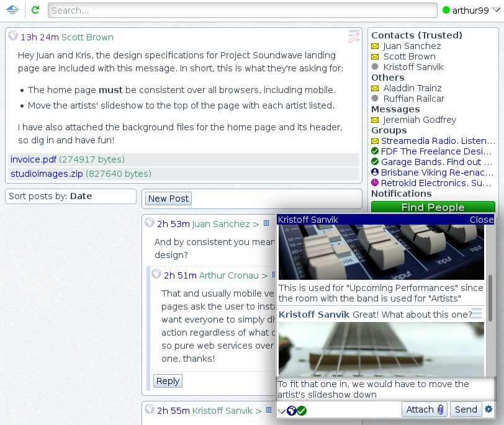Screen dimensions: 504x425
Task: Click the globe icon in the chat input bar
Action: coord(292,409)
